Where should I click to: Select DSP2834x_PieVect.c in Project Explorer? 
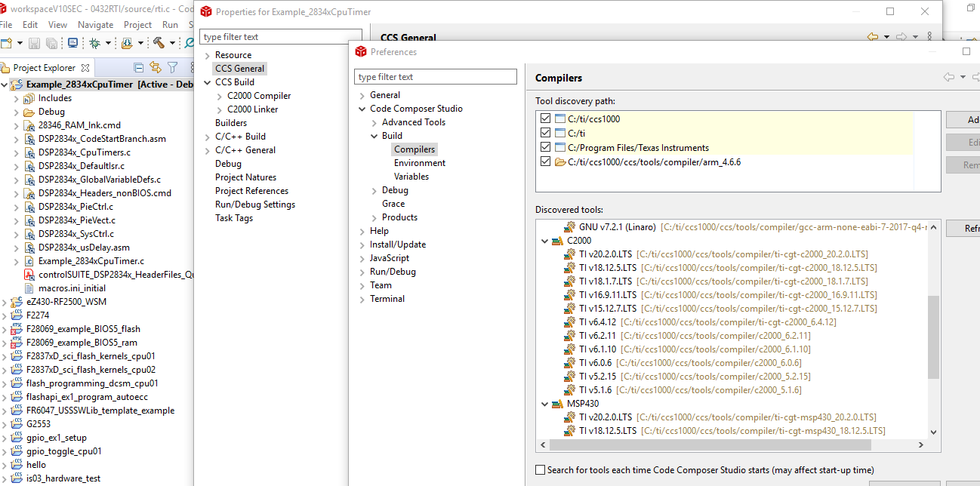point(76,220)
